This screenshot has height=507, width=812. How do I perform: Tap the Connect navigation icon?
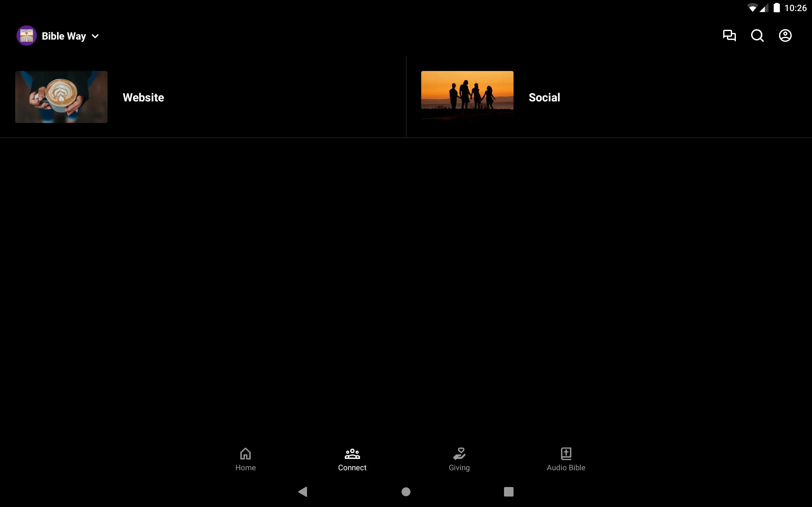[x=352, y=459]
